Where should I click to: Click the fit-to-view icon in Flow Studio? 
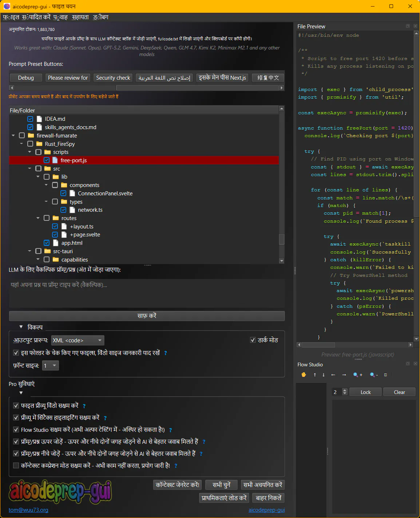coord(385,375)
